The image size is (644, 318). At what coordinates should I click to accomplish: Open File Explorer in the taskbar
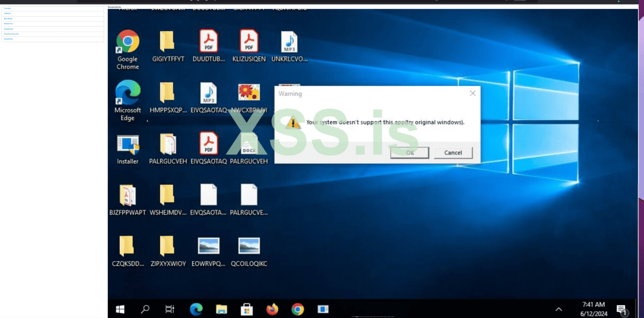point(221,309)
